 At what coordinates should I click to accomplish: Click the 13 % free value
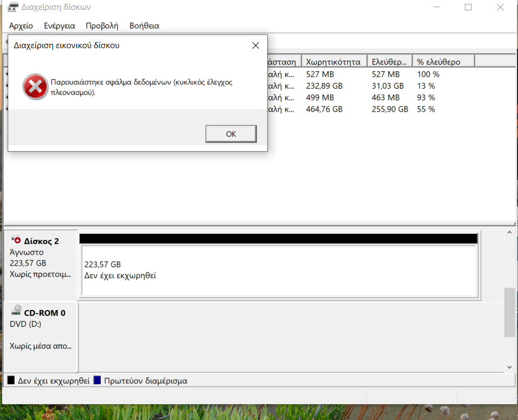(x=426, y=86)
